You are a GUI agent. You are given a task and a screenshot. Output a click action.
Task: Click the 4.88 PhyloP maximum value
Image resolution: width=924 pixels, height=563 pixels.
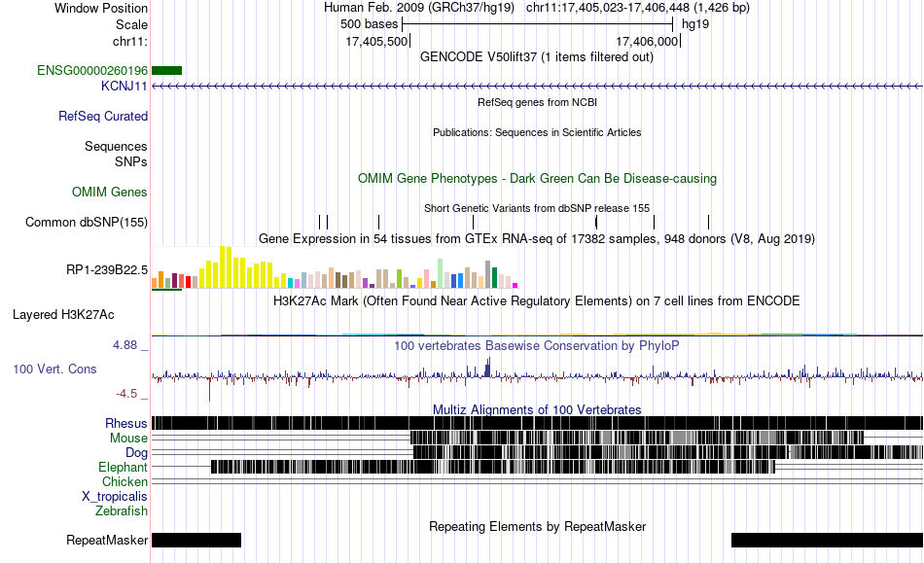(x=124, y=345)
